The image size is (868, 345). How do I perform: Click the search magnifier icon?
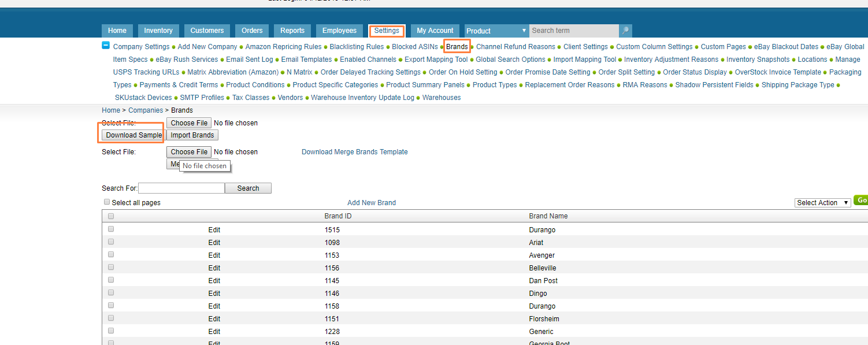(x=625, y=31)
